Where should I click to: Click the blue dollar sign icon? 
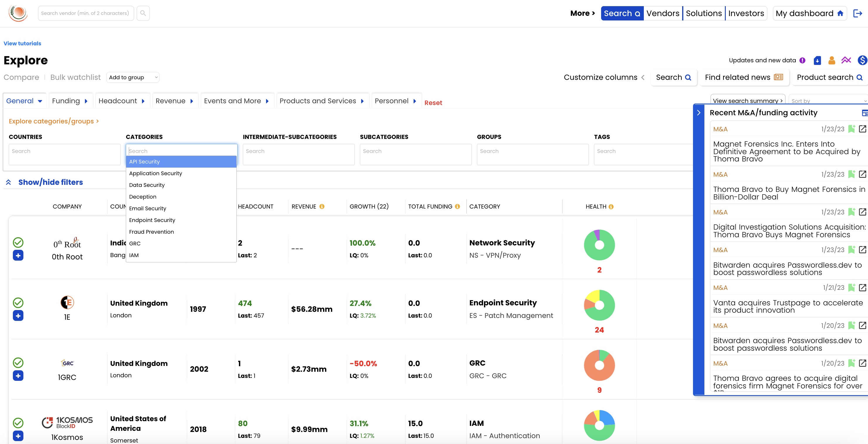tap(862, 60)
